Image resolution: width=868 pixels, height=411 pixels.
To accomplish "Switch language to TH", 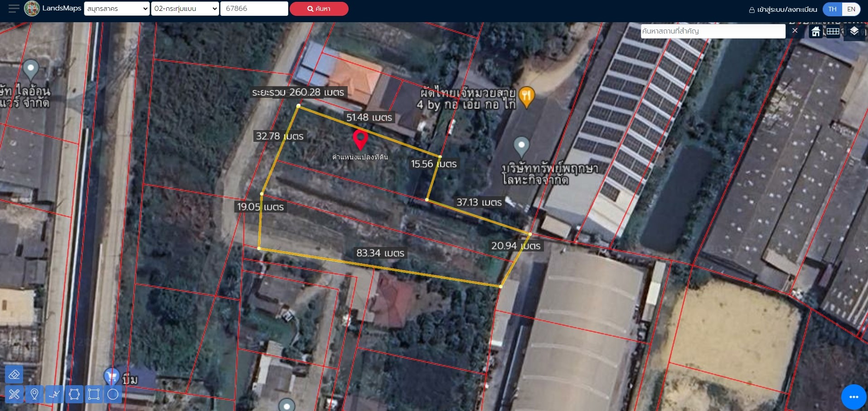I will coord(833,9).
